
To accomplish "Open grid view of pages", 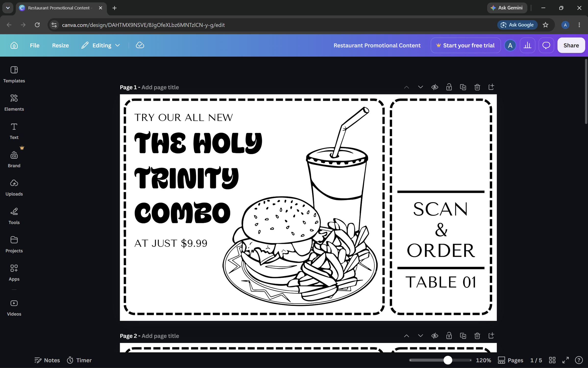I will point(552,360).
